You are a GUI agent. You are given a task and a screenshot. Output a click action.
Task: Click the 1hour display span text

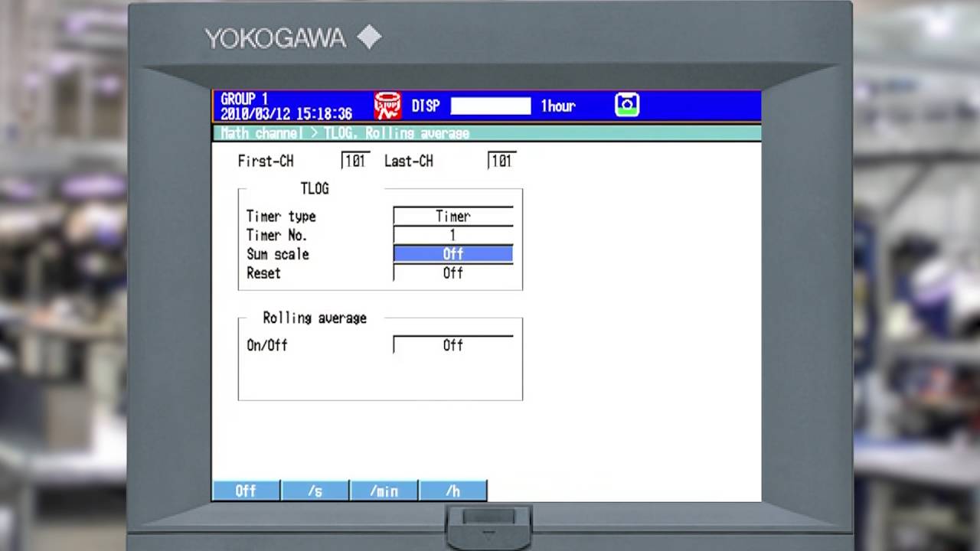[x=558, y=106]
